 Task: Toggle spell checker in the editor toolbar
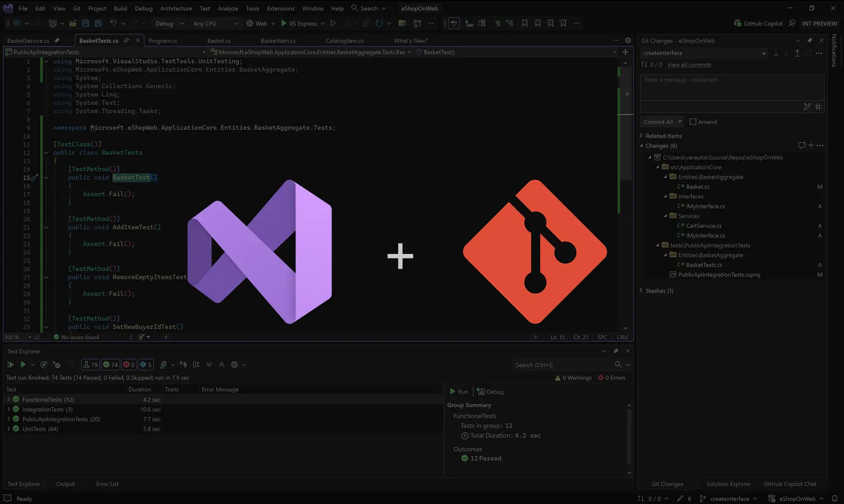[x=453, y=23]
